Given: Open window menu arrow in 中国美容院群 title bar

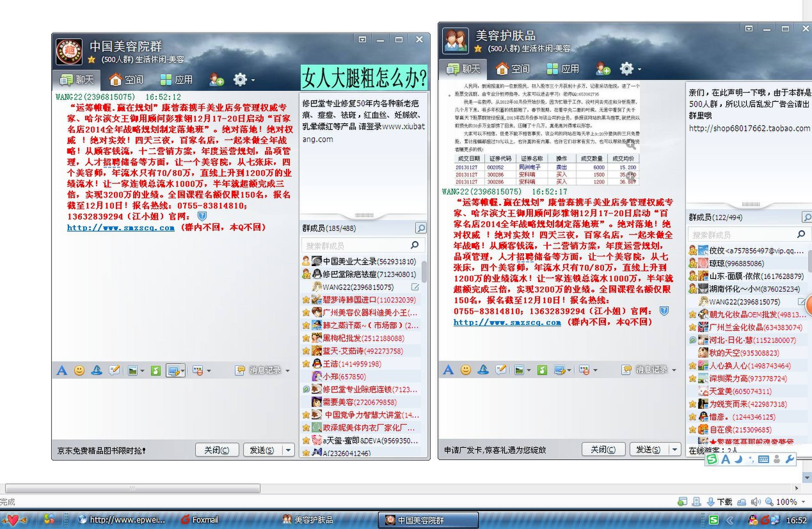Looking at the screenshot, I should click(362, 40).
